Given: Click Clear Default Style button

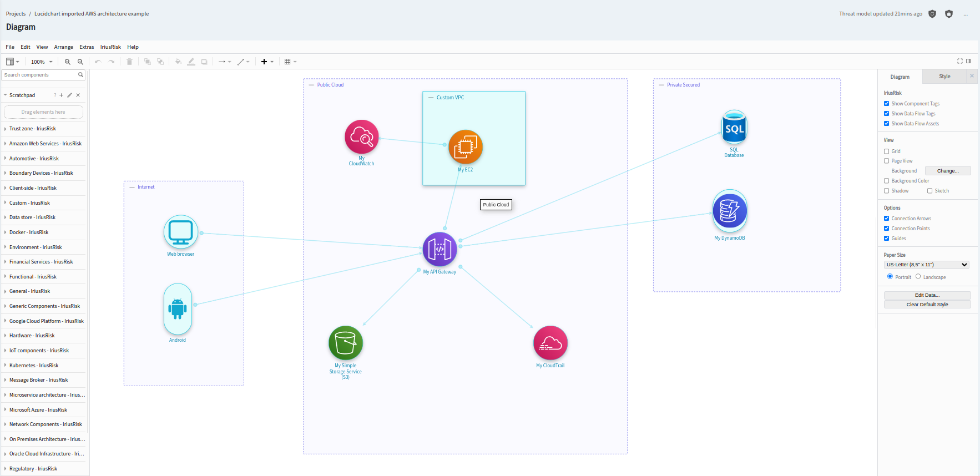Looking at the screenshot, I should pyautogui.click(x=927, y=305).
